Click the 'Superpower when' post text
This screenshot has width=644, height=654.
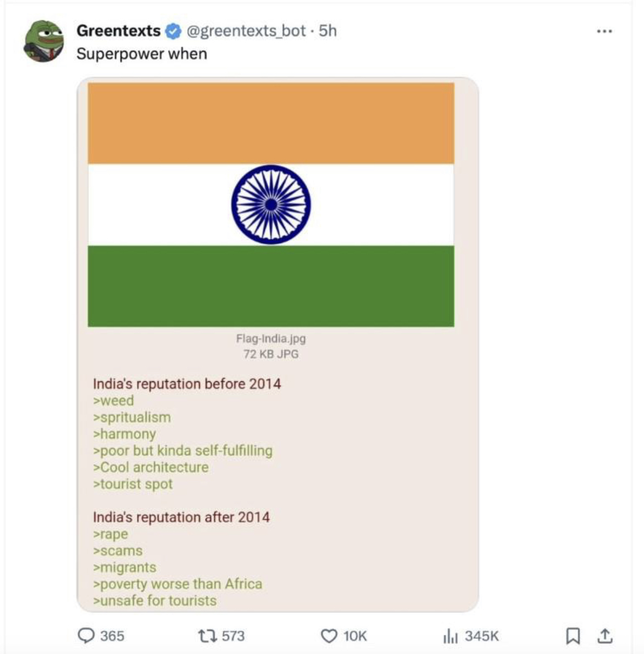pos(142,54)
